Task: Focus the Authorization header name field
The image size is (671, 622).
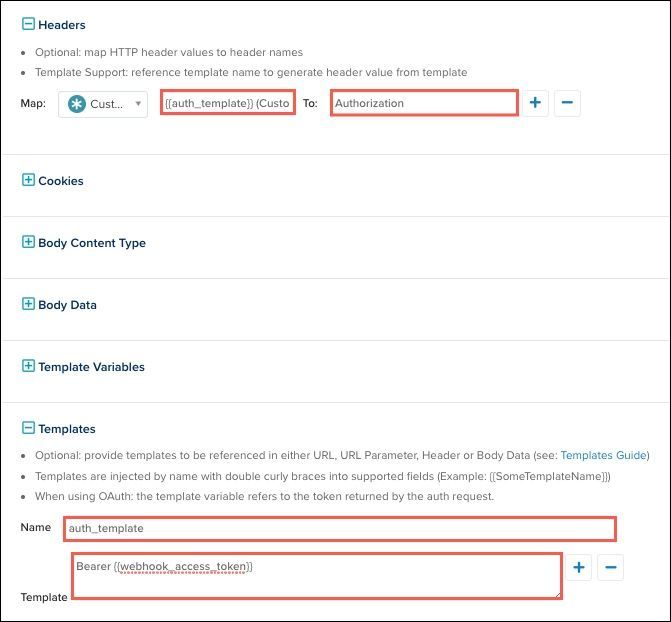Action: click(x=424, y=103)
